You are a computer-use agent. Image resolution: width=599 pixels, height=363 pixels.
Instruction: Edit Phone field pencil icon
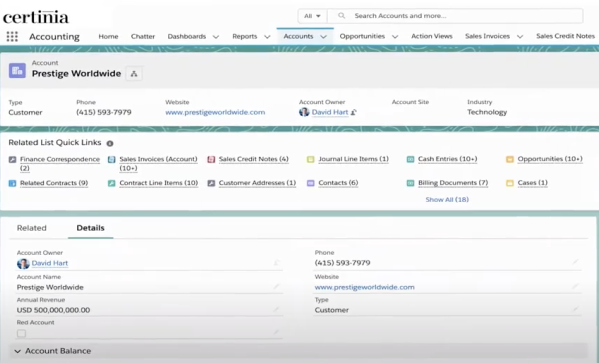coord(575,262)
